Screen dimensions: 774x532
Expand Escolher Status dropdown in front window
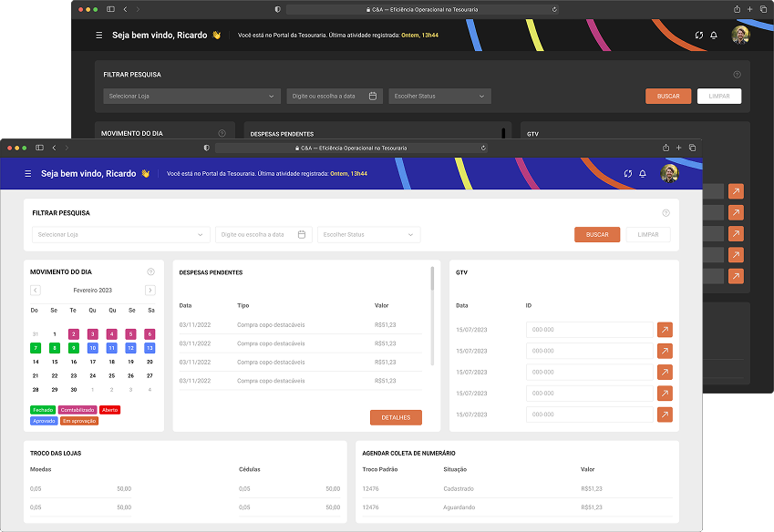pyautogui.click(x=368, y=235)
